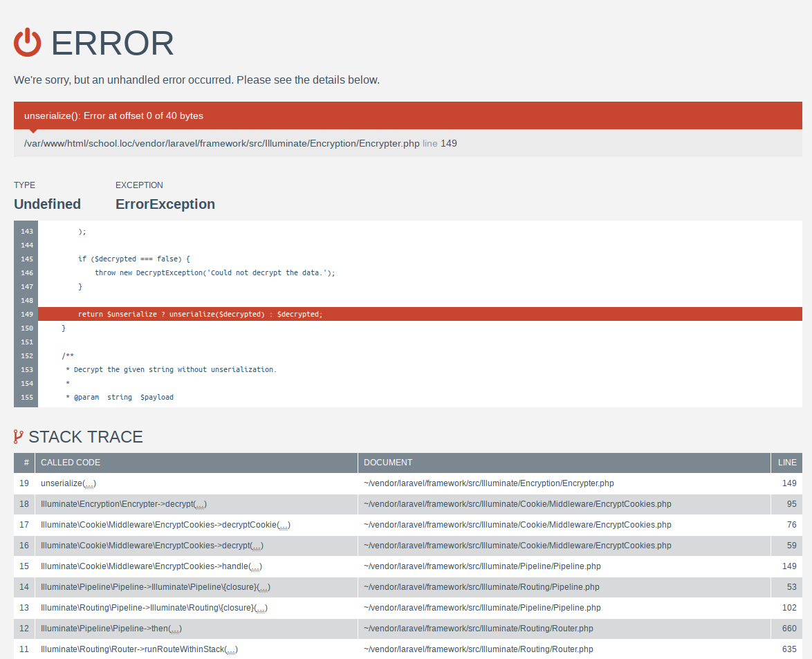The width and height of the screenshot is (812, 659).
Task: Expand decrypt arguments in frame 18
Action: [x=200, y=504]
